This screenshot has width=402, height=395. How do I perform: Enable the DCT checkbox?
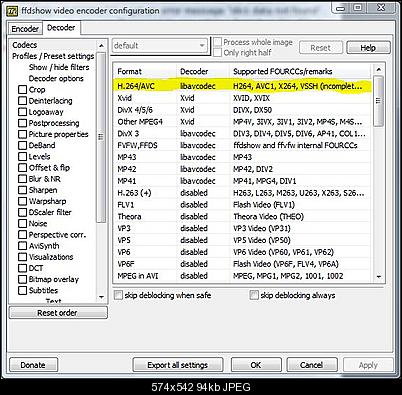coord(22,268)
